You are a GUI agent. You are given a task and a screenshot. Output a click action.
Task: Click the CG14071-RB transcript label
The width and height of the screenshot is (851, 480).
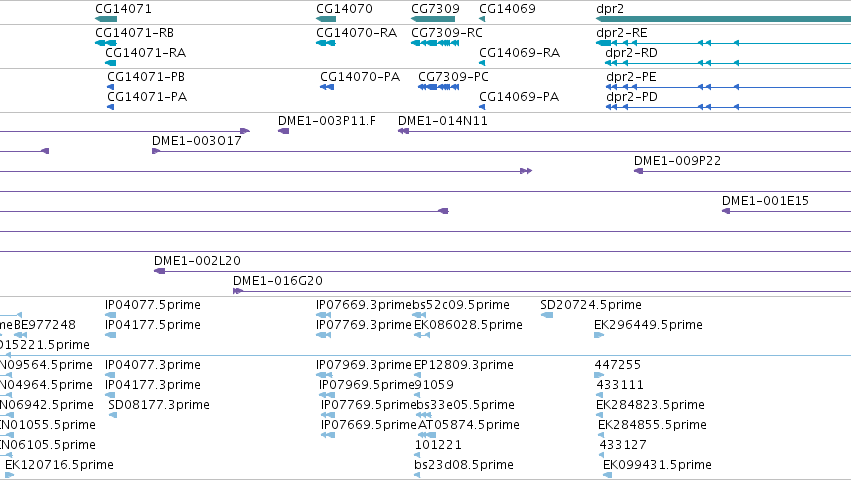(135, 33)
